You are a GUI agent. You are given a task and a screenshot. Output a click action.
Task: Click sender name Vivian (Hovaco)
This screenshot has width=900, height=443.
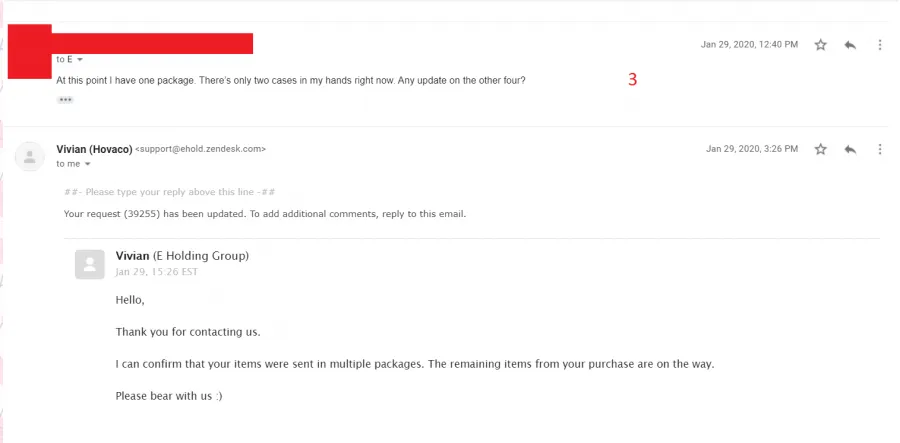[x=94, y=149]
